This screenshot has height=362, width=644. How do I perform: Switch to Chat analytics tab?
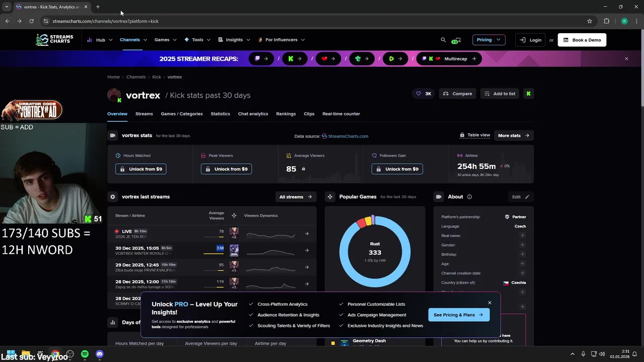253,114
